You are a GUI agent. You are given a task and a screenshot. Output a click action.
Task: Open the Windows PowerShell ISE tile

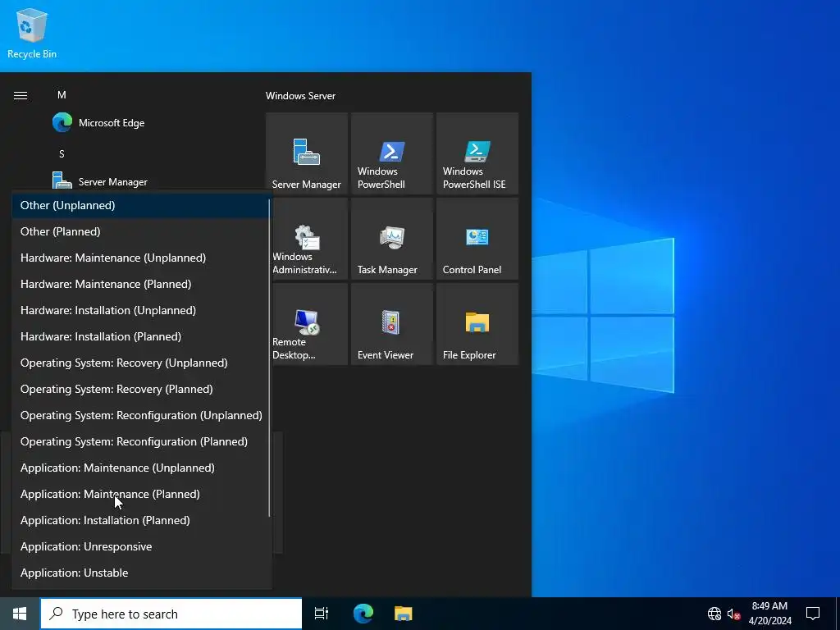pos(477,153)
